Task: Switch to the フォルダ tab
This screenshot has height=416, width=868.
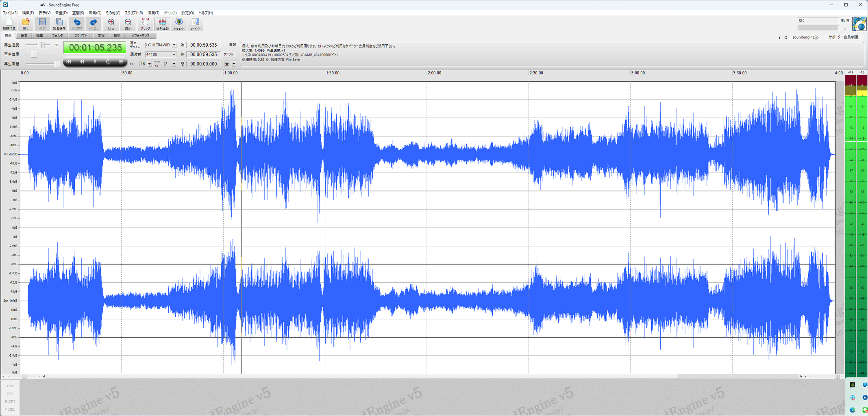Action: (x=57, y=36)
